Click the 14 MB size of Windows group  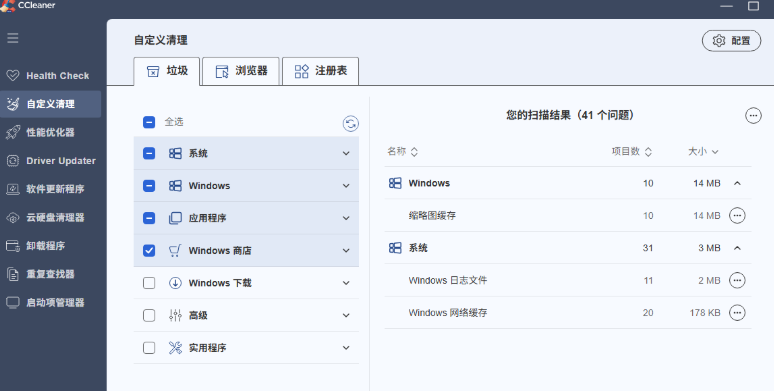pyautogui.click(x=706, y=183)
